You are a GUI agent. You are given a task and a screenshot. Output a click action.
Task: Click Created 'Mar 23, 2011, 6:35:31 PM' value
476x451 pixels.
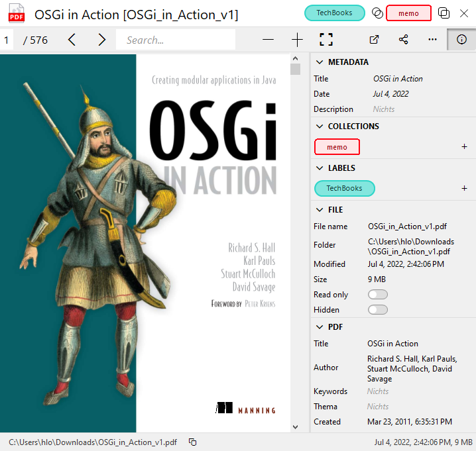[x=410, y=422]
